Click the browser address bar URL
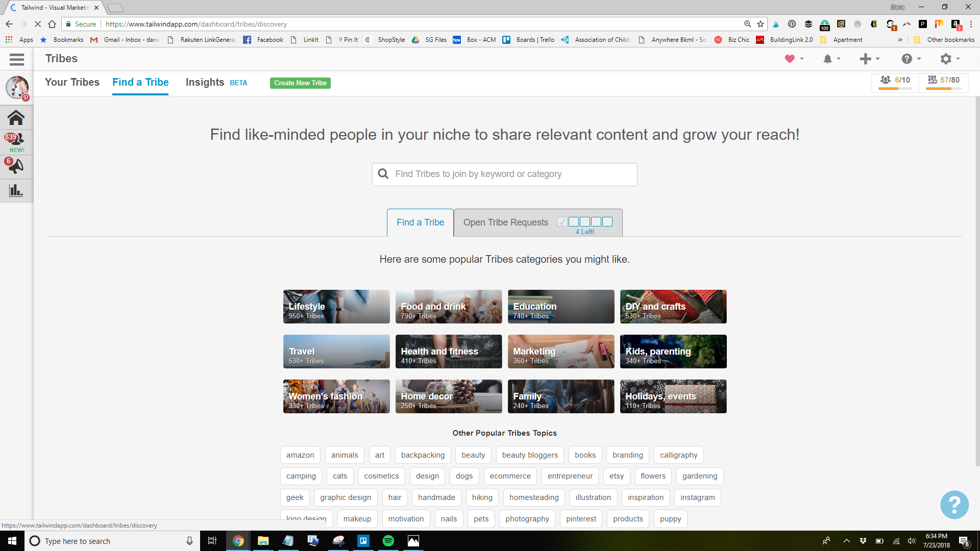980x551 pixels. [x=196, y=24]
